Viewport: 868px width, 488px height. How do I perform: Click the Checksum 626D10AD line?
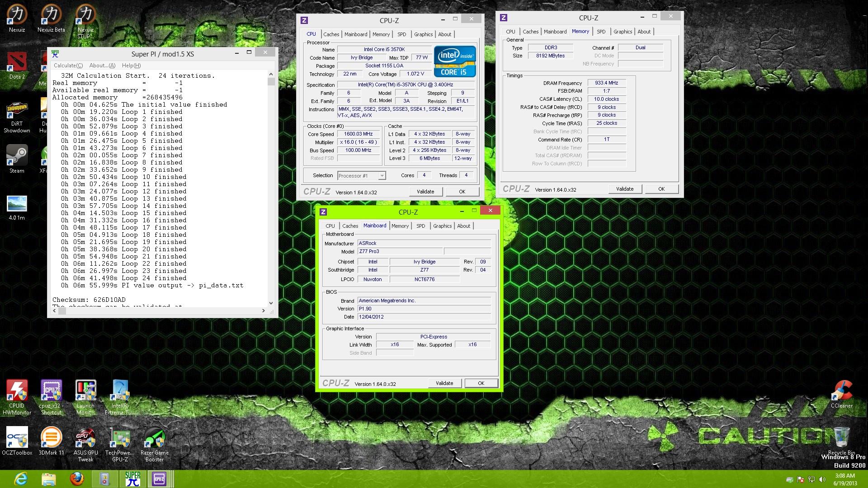89,300
